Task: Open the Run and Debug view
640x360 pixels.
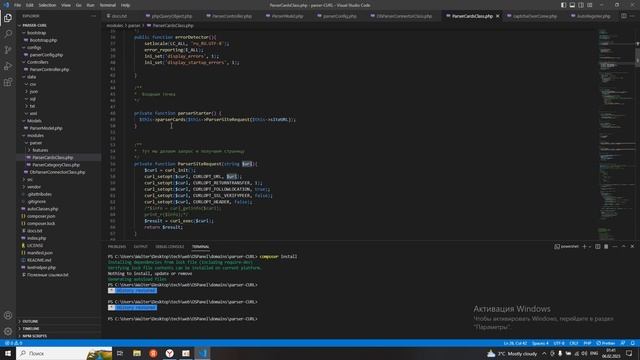Action: pyautogui.click(x=8, y=66)
